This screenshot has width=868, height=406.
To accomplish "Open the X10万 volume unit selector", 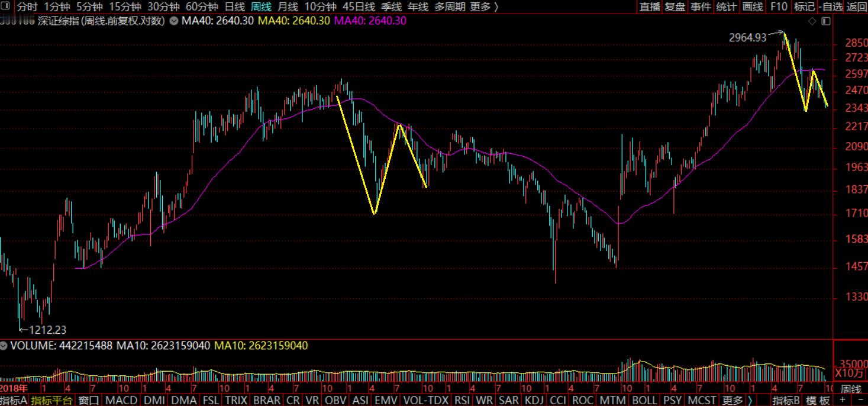I will pyautogui.click(x=850, y=373).
